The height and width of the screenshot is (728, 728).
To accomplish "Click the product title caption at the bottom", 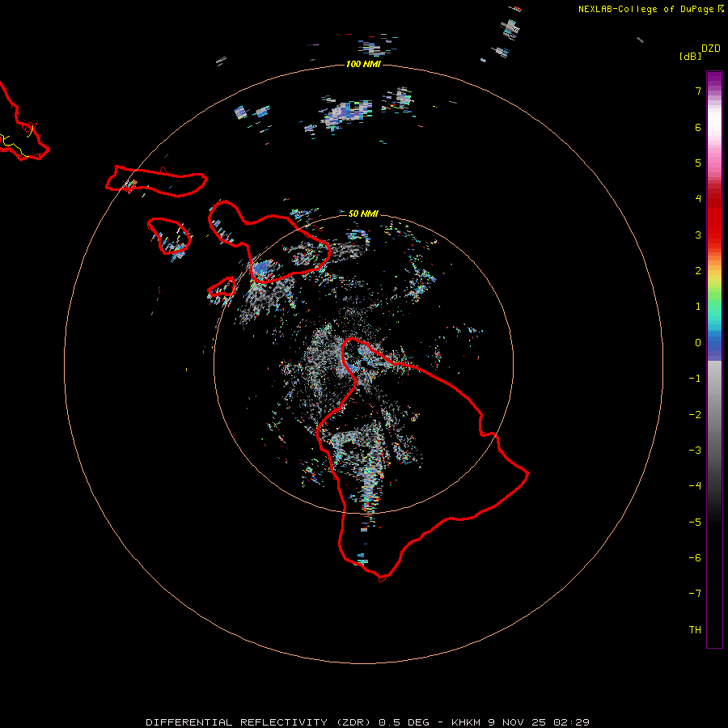I will point(367,722).
